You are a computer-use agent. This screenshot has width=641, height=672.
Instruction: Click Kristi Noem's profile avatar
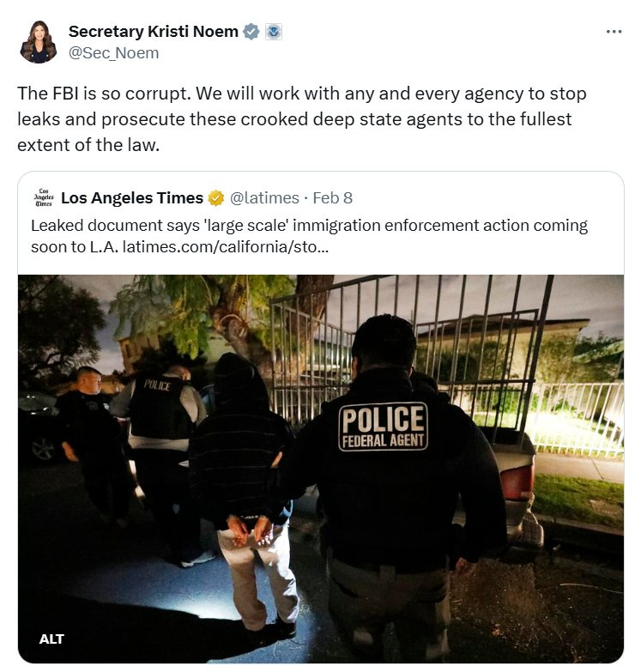[38, 41]
